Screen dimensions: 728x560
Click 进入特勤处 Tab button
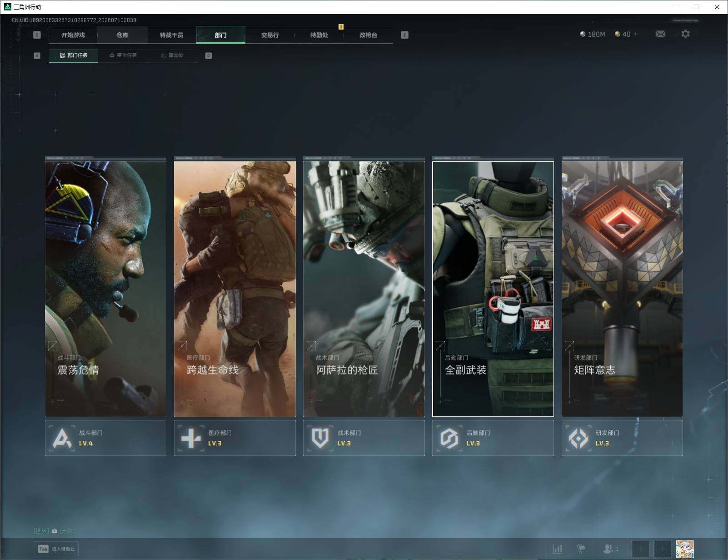(x=56, y=549)
